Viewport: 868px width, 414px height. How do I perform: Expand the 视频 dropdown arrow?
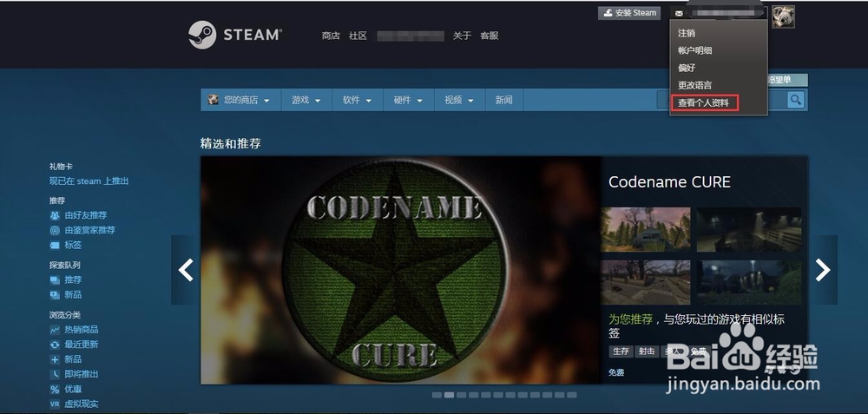click(470, 101)
